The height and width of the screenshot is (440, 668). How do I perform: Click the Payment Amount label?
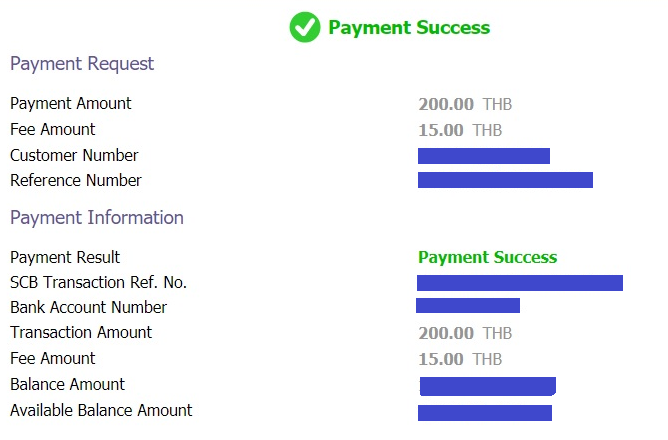(x=71, y=104)
